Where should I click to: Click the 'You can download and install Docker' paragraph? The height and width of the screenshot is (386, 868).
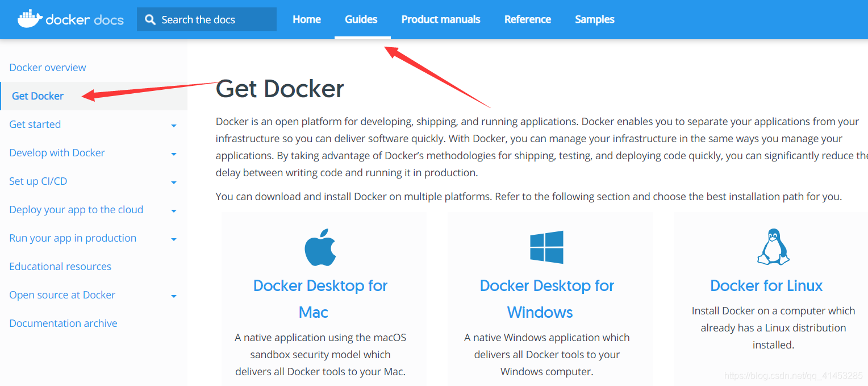point(528,197)
